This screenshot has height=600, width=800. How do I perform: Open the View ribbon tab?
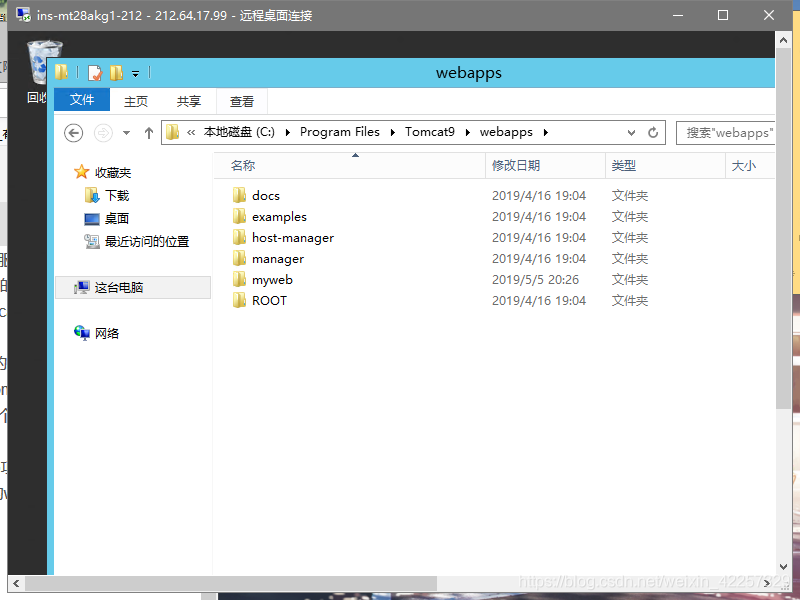pos(242,101)
